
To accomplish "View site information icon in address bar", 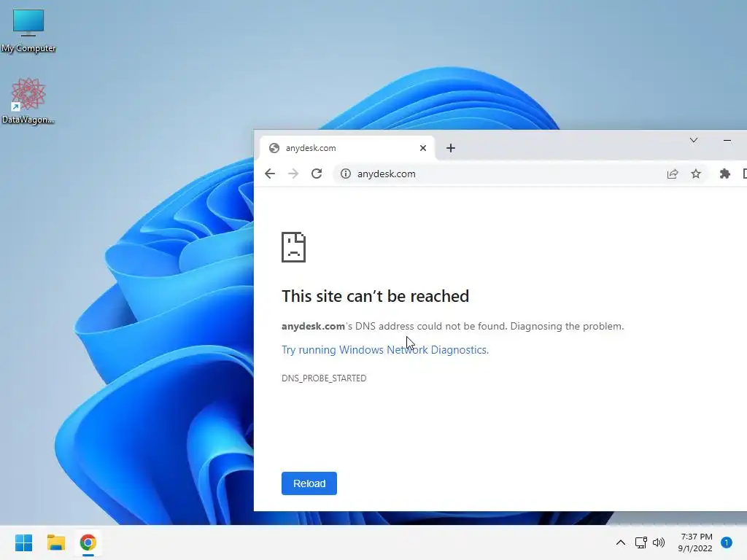I will pyautogui.click(x=345, y=174).
